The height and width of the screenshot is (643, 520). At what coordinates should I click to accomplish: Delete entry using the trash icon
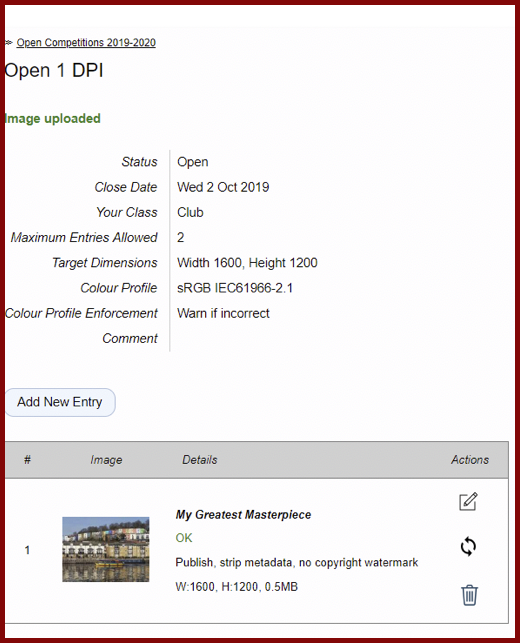point(469,595)
